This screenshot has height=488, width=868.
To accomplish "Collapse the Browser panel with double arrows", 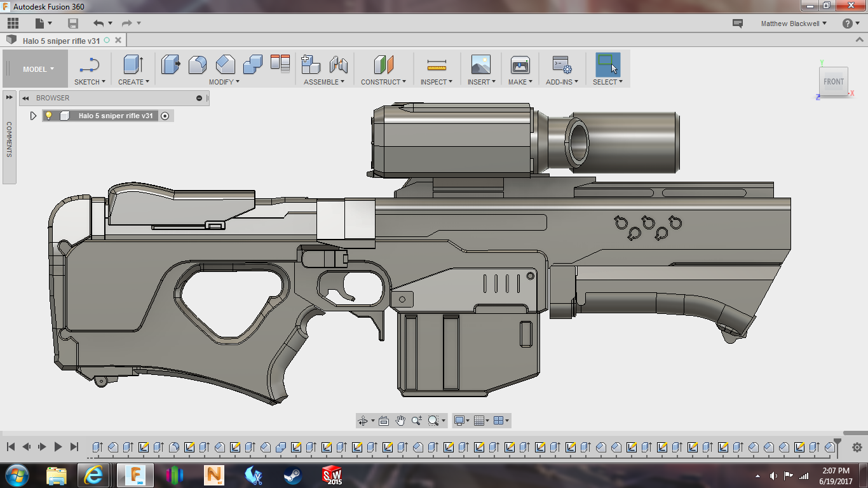I will click(x=25, y=98).
